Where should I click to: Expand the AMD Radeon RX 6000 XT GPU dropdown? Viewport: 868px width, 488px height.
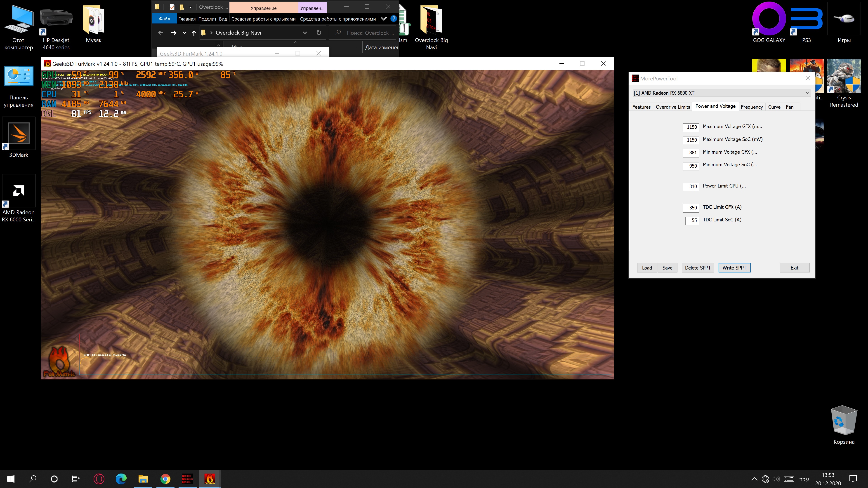click(807, 93)
